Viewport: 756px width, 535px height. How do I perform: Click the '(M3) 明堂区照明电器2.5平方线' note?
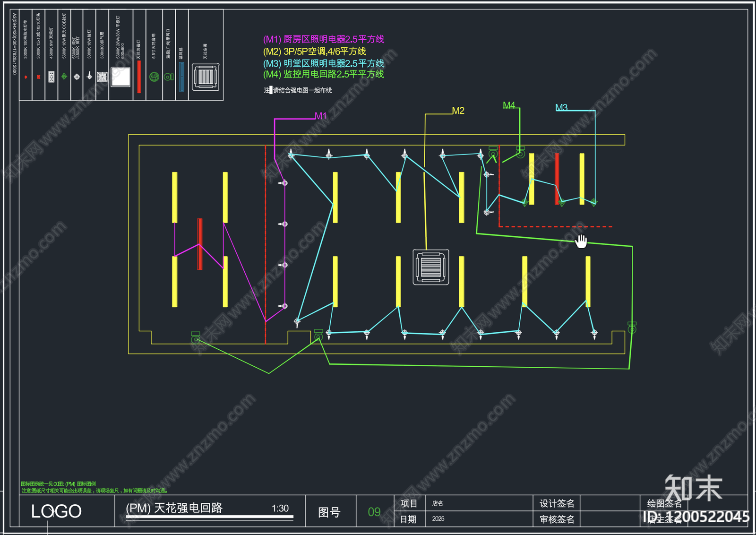point(324,63)
